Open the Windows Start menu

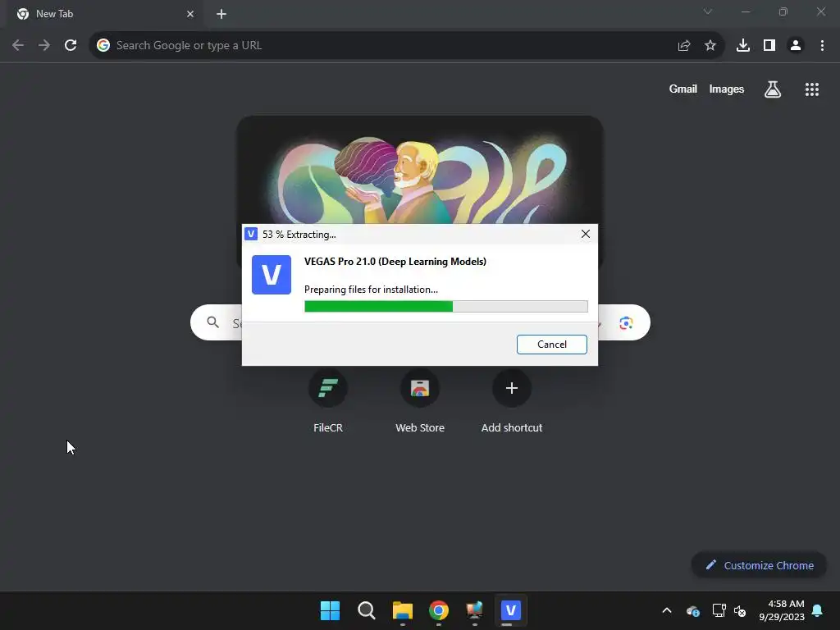pos(330,610)
